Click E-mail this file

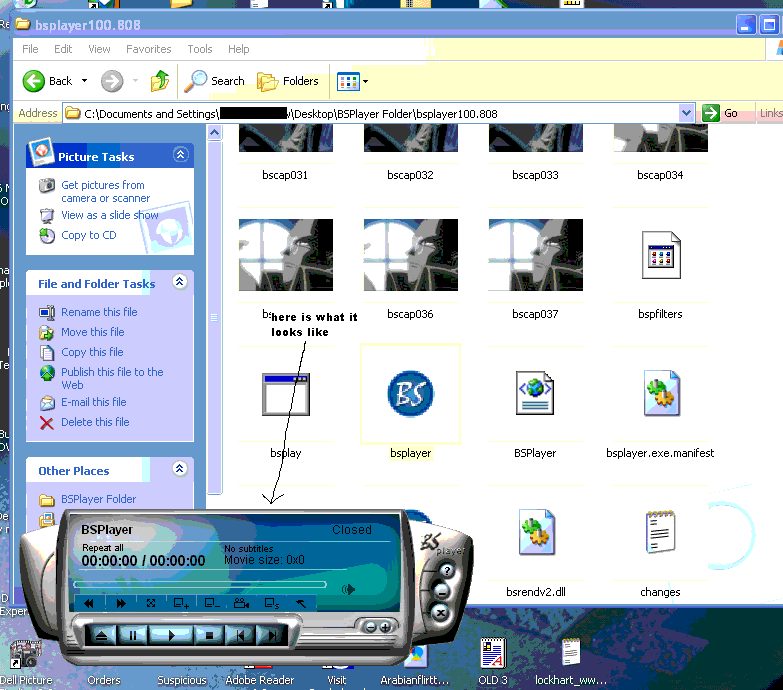coord(93,402)
